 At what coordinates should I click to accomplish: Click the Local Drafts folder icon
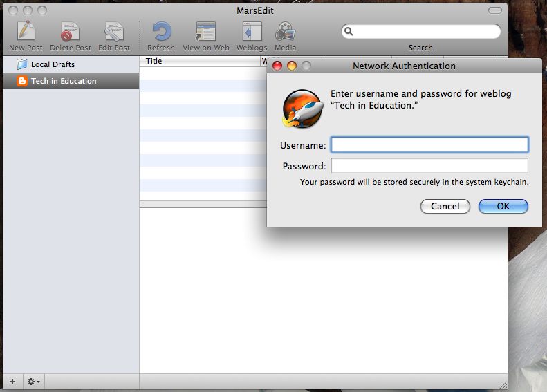(x=21, y=64)
